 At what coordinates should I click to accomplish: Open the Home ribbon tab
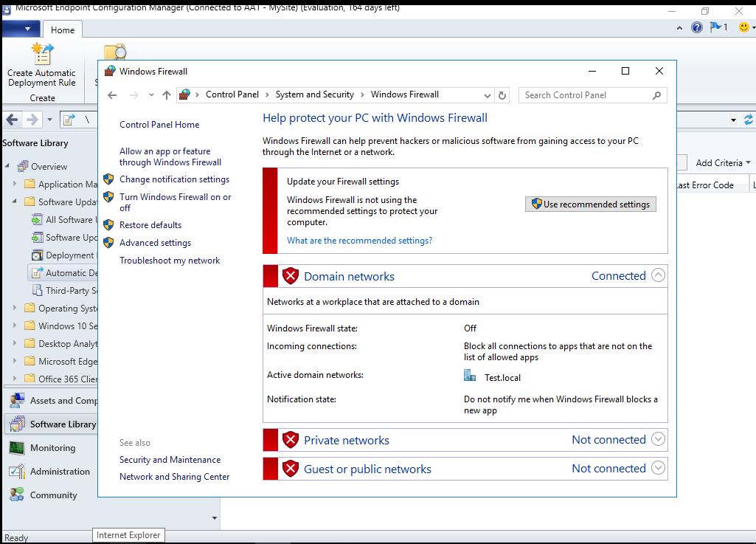coord(63,30)
